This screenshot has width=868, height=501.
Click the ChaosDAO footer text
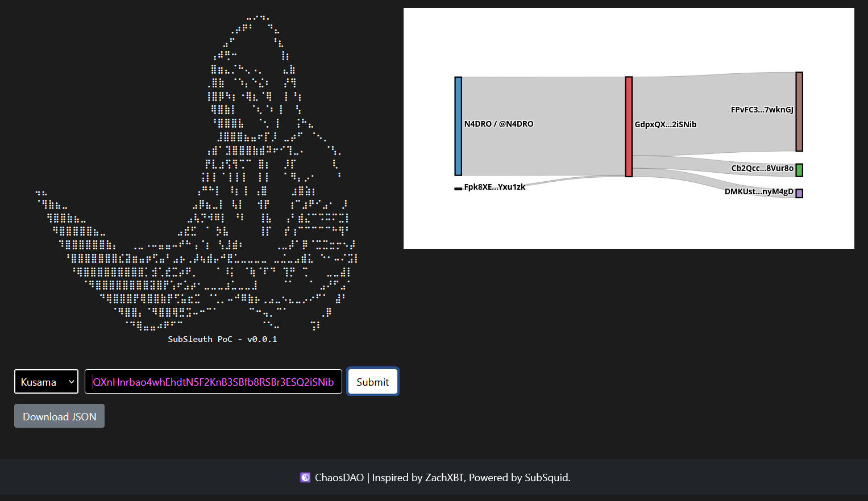(339, 477)
